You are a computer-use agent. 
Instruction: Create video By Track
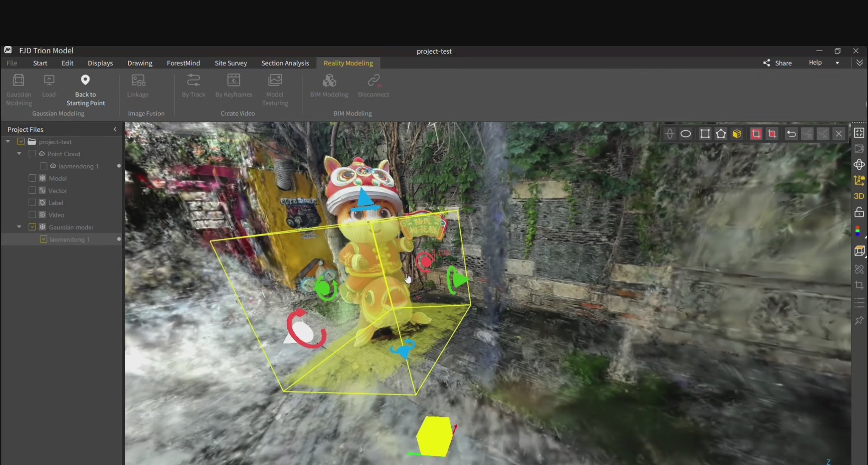click(193, 81)
